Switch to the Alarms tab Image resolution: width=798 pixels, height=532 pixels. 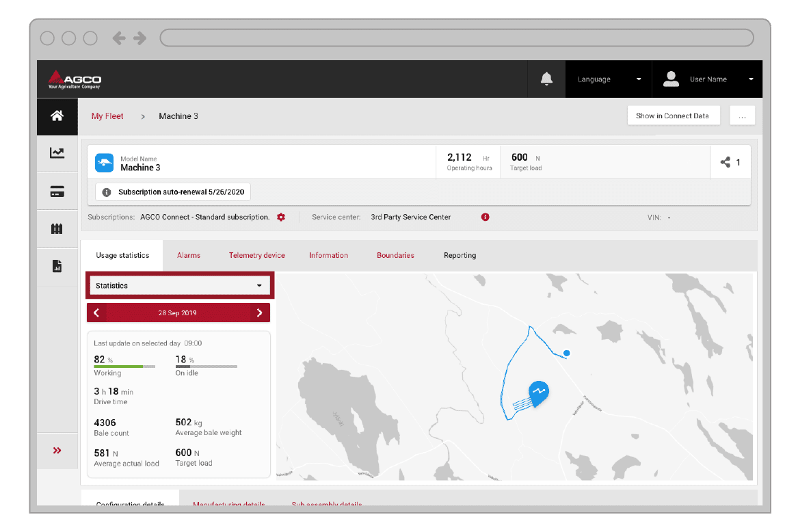[189, 256]
